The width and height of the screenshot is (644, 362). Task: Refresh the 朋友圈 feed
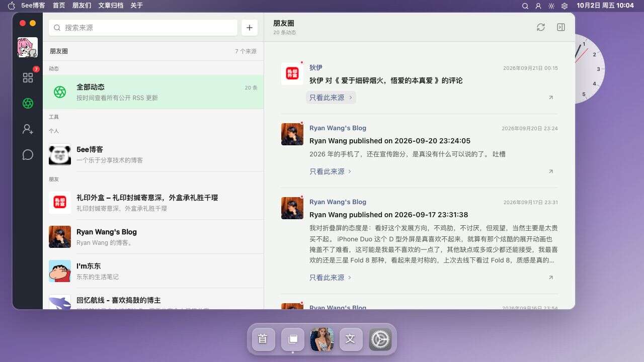tap(541, 27)
